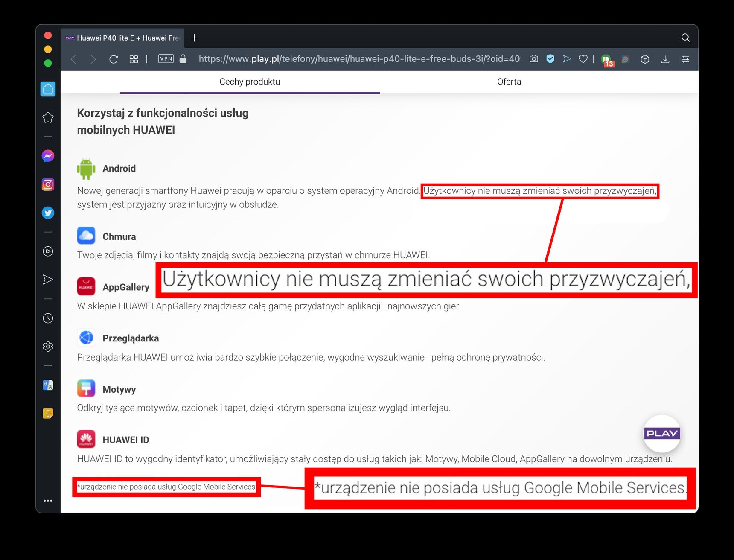Click the AppGallery red icon

(86, 286)
